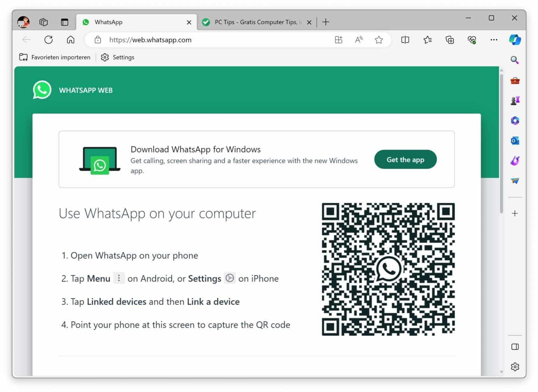Viewport: 538px width, 392px height.
Task: Reload the page with refresh icon
Action: (x=49, y=40)
